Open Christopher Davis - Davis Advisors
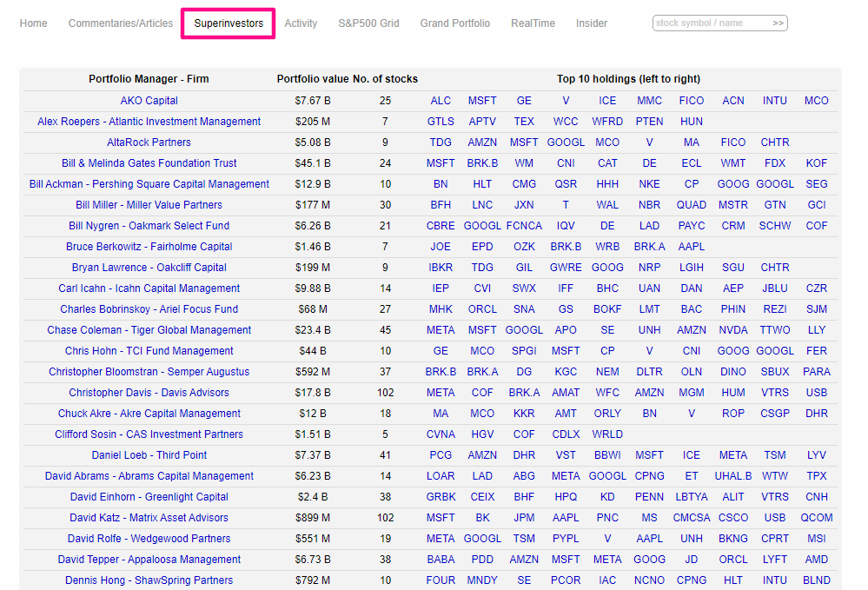Viewport: 868px width, 590px height. [x=149, y=393]
